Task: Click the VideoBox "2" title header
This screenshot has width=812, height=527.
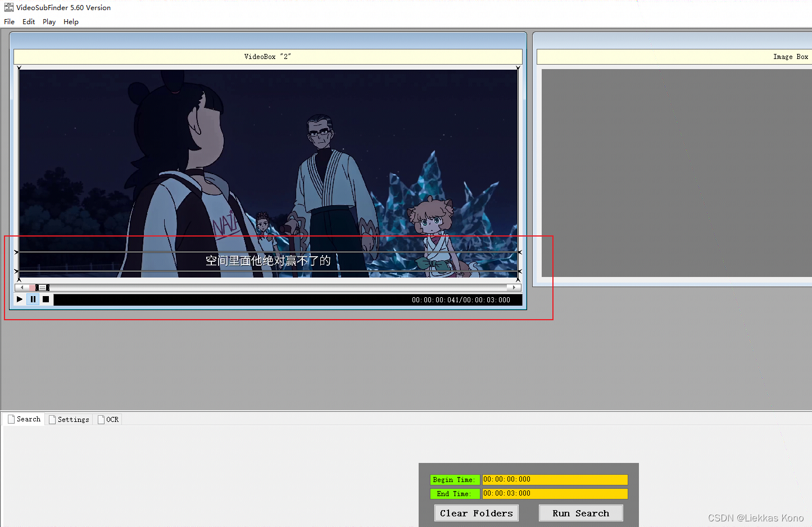Action: point(268,57)
